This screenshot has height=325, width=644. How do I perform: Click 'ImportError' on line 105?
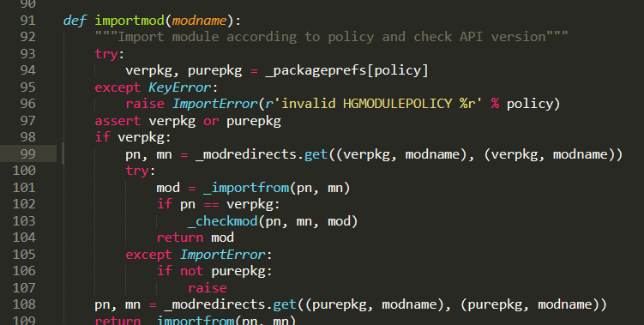pos(223,255)
